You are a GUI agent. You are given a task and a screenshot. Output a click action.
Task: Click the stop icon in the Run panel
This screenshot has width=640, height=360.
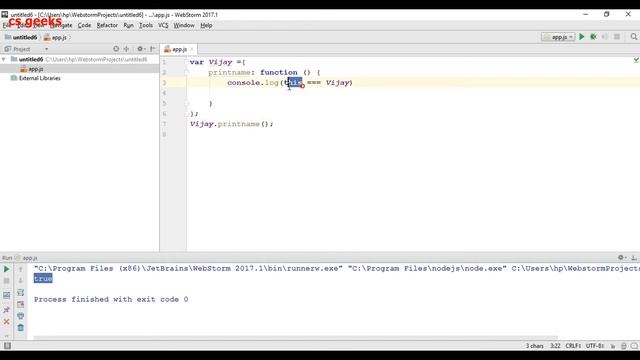click(7, 281)
